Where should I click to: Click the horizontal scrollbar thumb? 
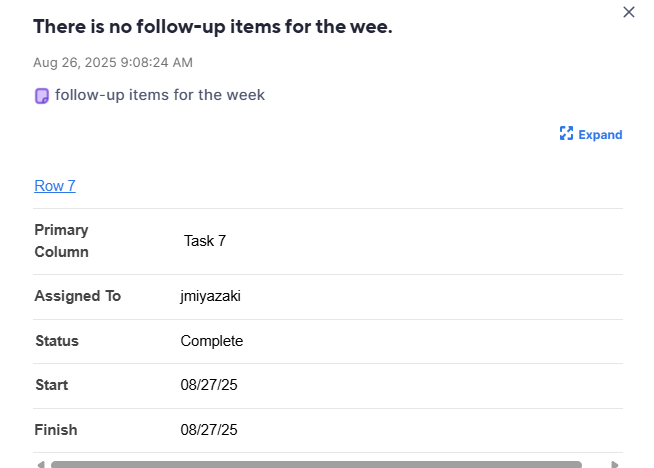[316, 464]
